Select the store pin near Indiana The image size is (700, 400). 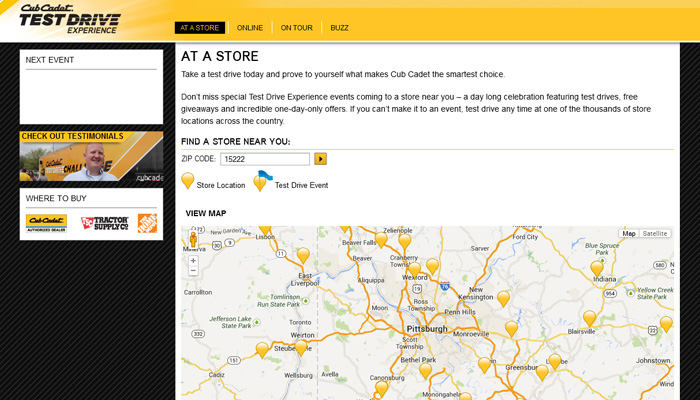click(x=597, y=269)
